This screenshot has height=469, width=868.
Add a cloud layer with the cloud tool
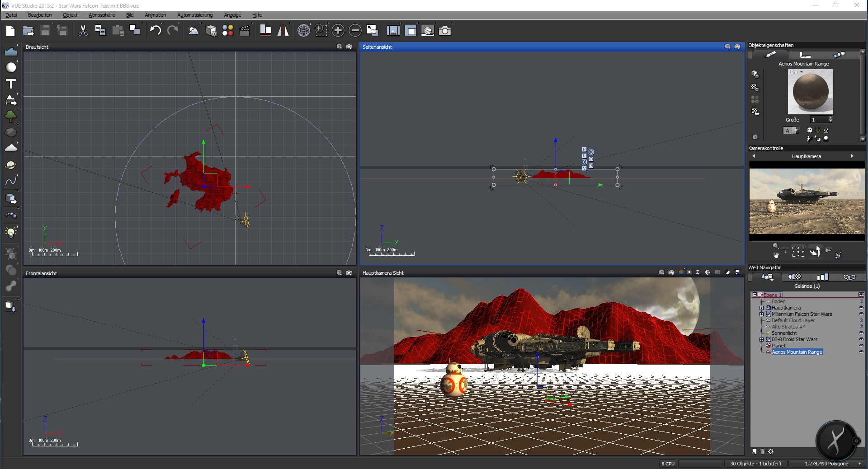[x=11, y=148]
